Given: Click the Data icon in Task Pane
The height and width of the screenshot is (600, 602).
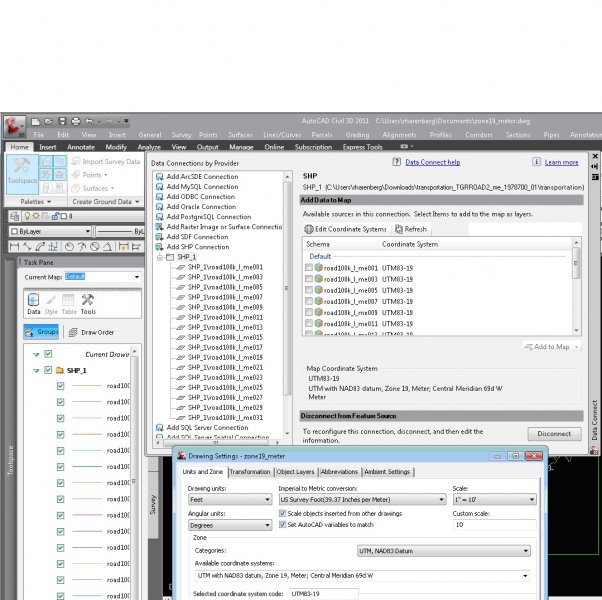Looking at the screenshot, I should [x=33, y=304].
